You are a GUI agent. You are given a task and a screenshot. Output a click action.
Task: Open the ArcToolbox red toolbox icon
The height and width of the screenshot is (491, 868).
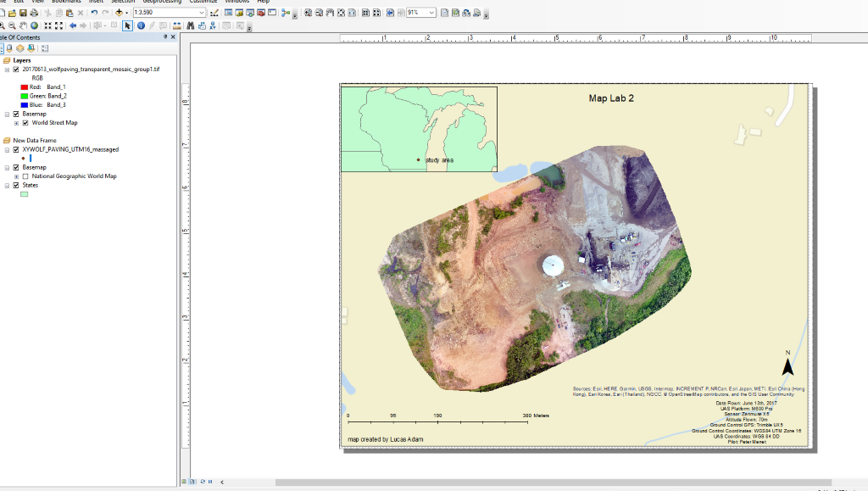tap(261, 13)
